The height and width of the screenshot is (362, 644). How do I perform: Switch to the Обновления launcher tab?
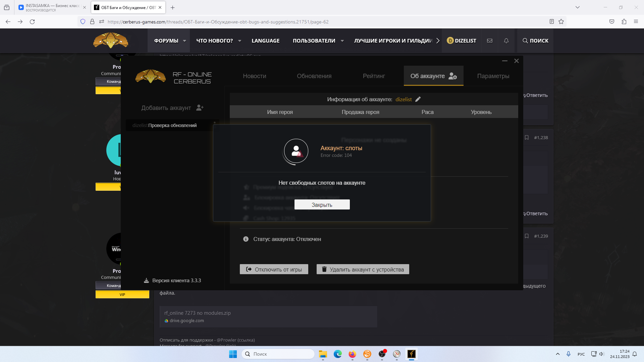point(314,76)
